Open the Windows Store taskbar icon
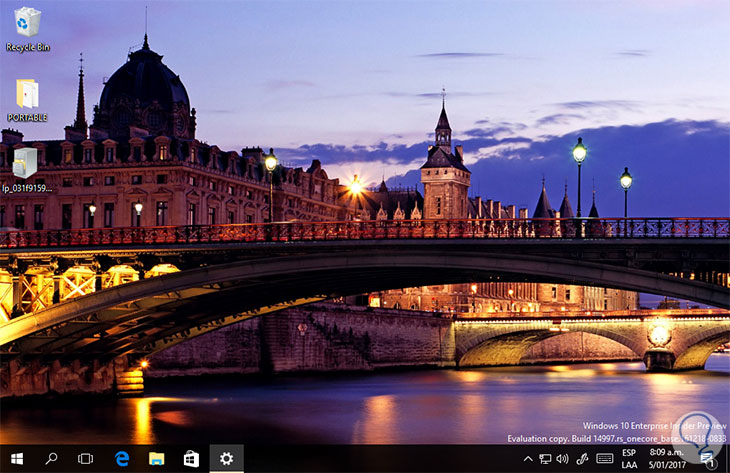The height and width of the screenshot is (473, 730). click(x=191, y=459)
